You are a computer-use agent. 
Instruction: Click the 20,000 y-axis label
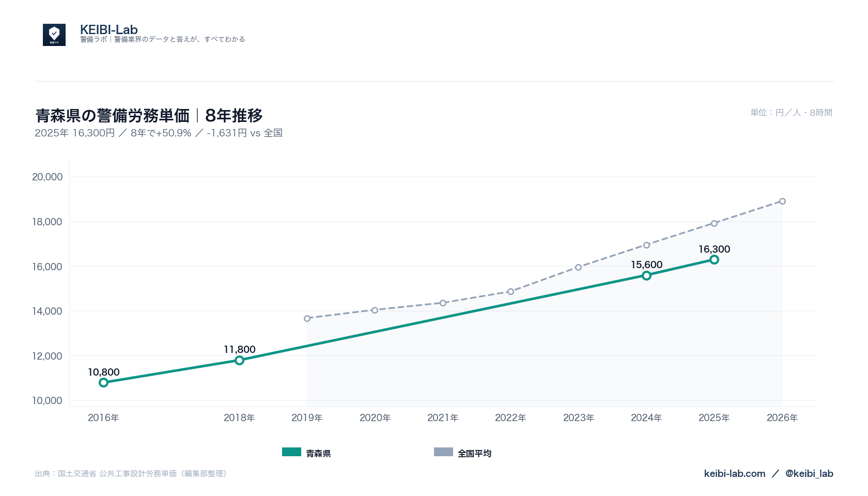click(47, 177)
